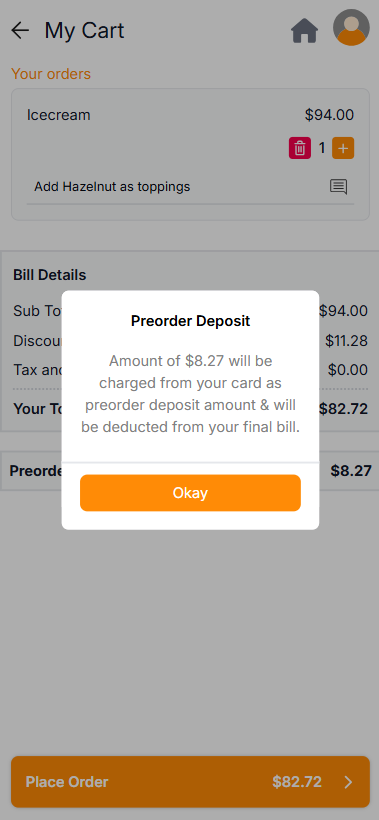Remove Icecream using the red trash icon
This screenshot has height=820, width=379.
coord(300,148)
